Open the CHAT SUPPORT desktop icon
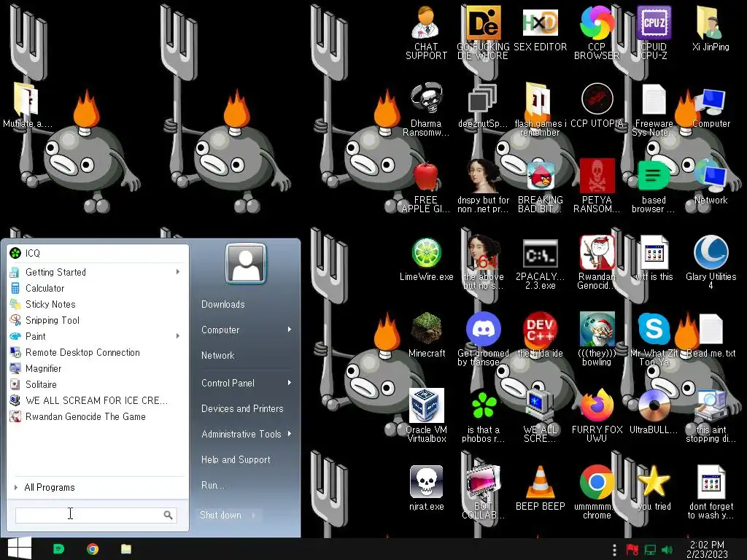This screenshot has width=747, height=560. 426,32
